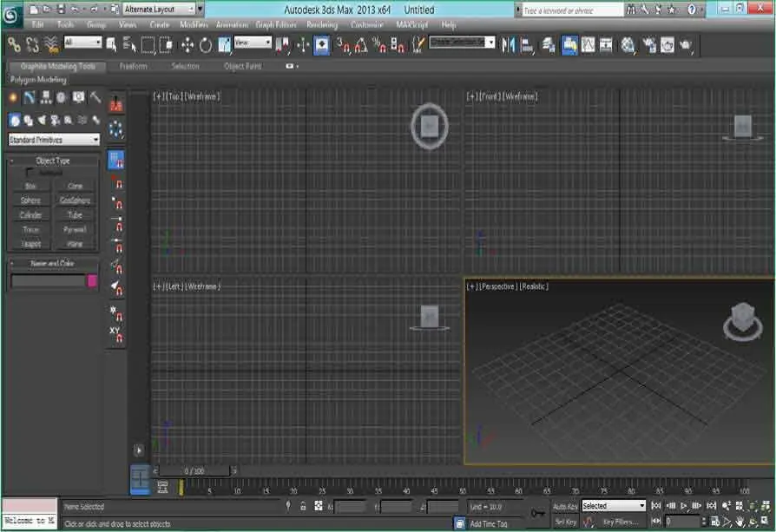Open the Select by Name list icon
Image resolution: width=776 pixels, height=532 pixels.
[129, 45]
